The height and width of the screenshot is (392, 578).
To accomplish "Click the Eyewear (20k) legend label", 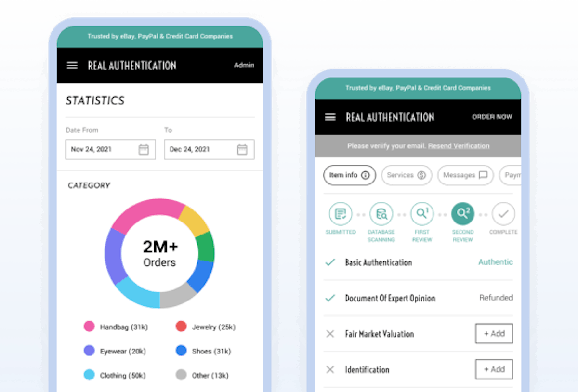I will [123, 351].
